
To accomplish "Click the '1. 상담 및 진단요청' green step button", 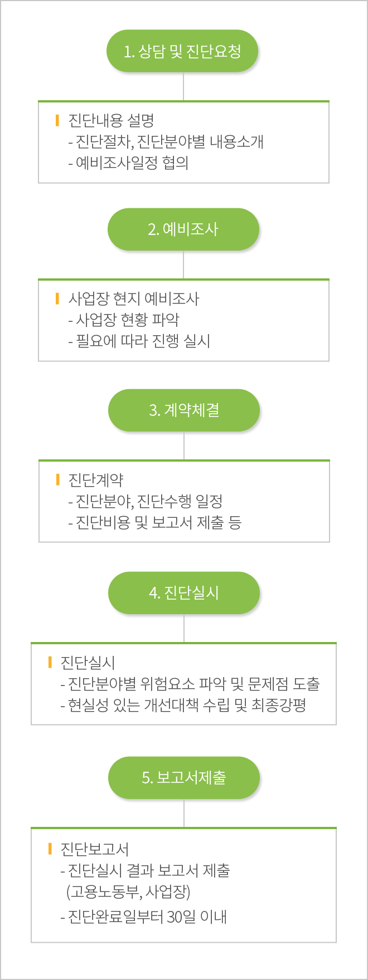I will pos(182,51).
